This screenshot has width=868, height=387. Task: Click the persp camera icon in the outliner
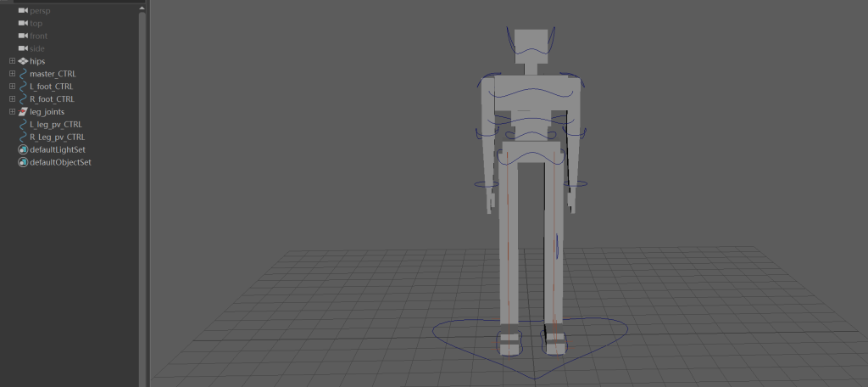tap(23, 10)
